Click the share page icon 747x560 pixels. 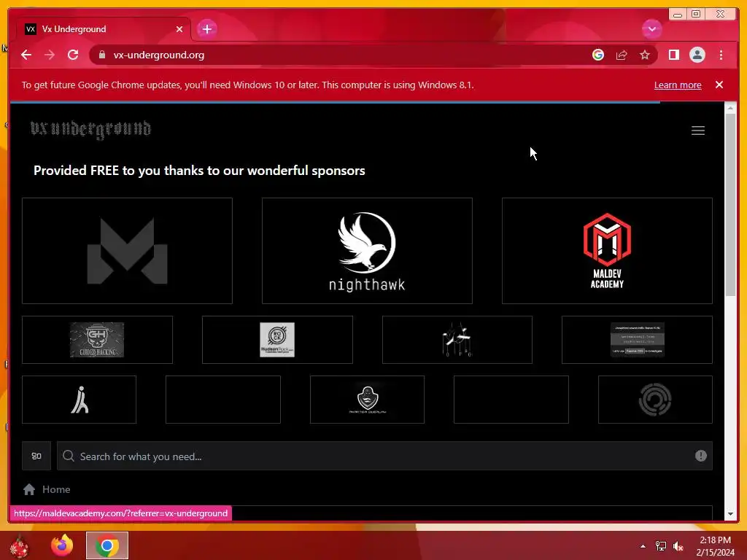tap(622, 55)
